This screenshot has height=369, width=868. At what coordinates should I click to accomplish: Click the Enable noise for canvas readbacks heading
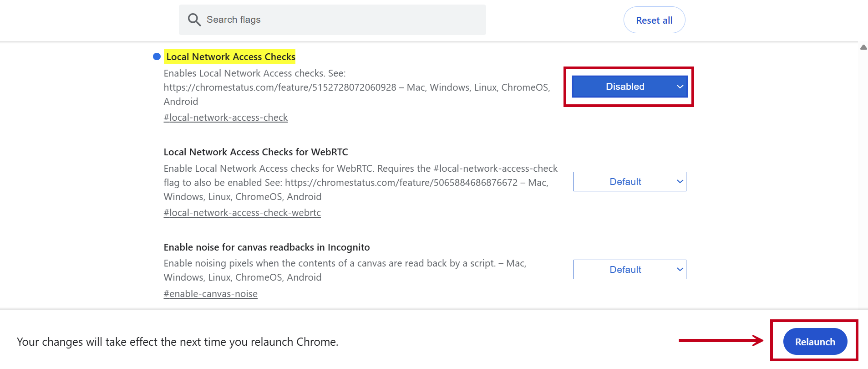click(x=267, y=247)
